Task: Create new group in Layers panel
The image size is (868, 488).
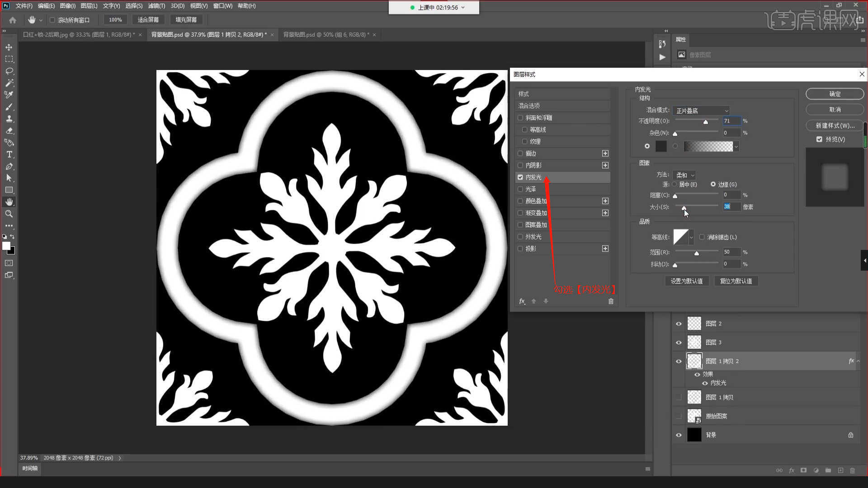Action: 828,470
